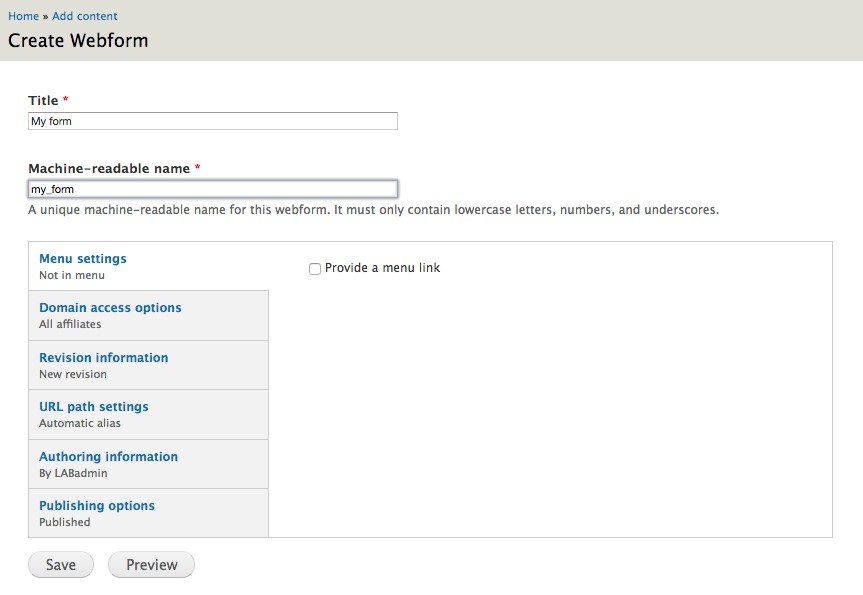Switch to Domain access options tab
The width and height of the screenshot is (863, 595).
[110, 307]
